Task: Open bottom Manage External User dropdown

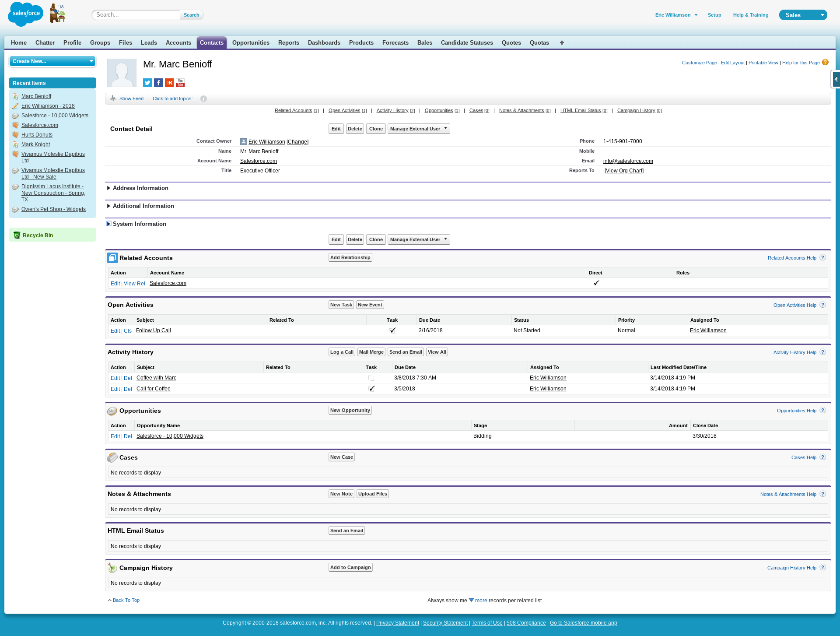Action: tap(419, 239)
